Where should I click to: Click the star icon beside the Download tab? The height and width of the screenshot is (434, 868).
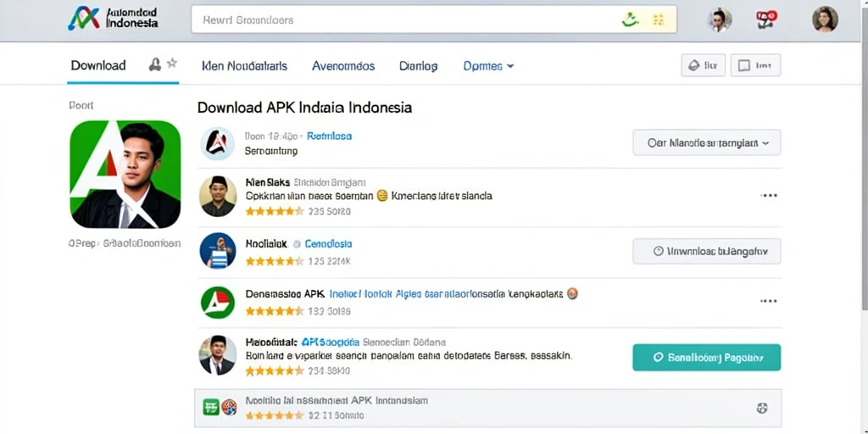(172, 63)
